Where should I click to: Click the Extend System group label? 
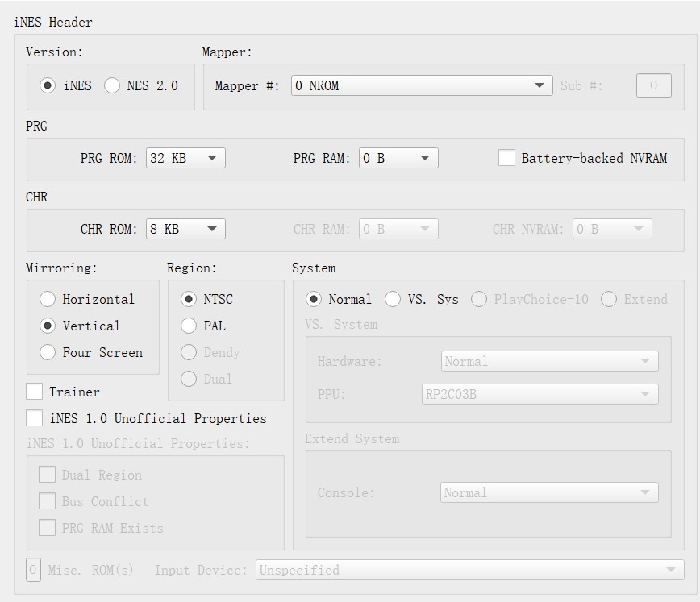(x=352, y=438)
